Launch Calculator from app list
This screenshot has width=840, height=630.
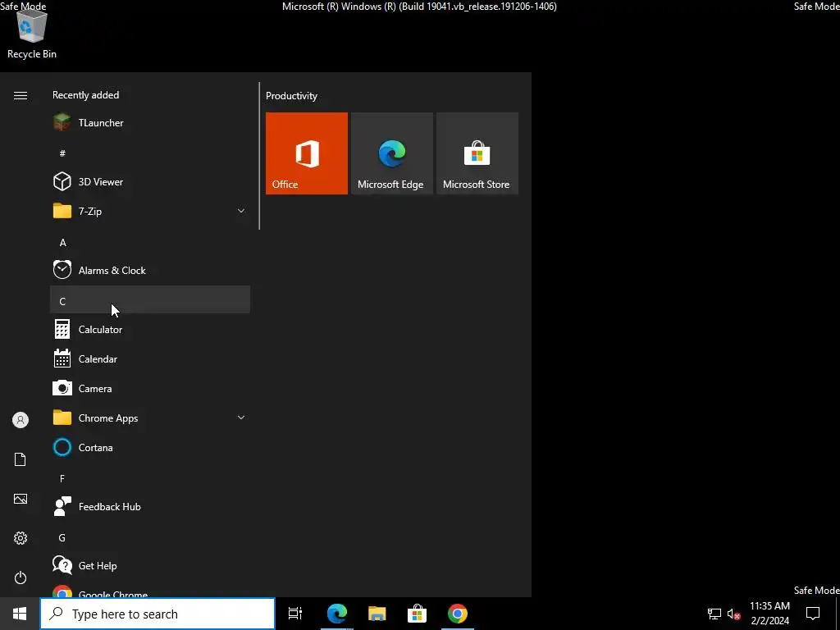[x=150, y=330]
